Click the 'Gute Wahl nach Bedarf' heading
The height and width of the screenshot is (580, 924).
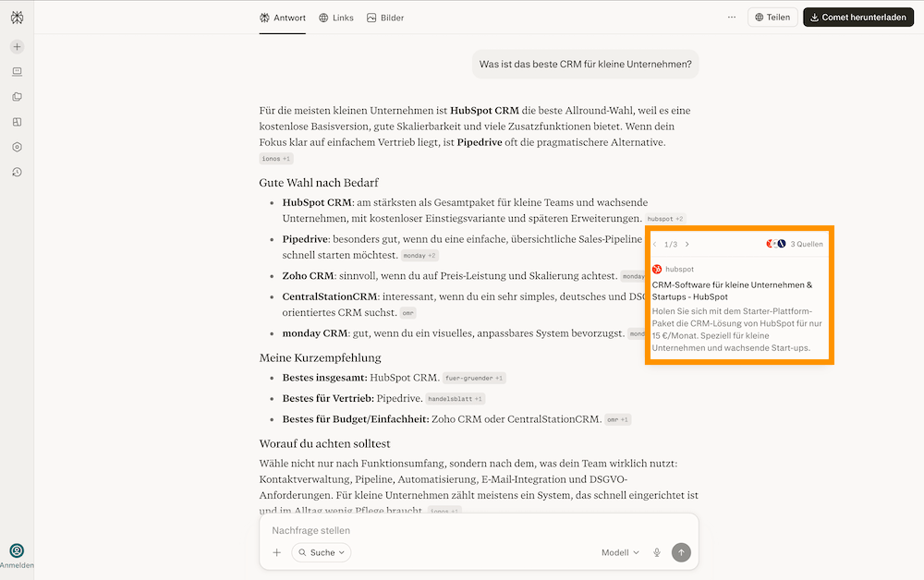click(x=319, y=183)
